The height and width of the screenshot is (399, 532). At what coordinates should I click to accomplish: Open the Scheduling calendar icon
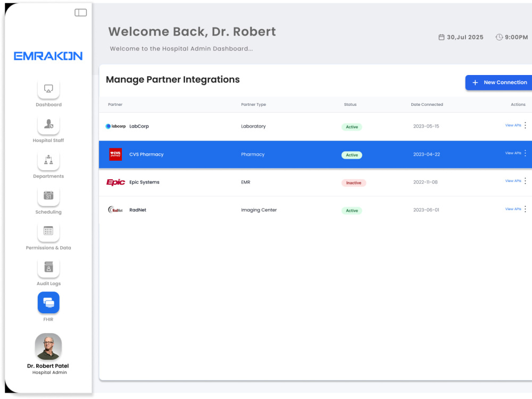click(48, 196)
